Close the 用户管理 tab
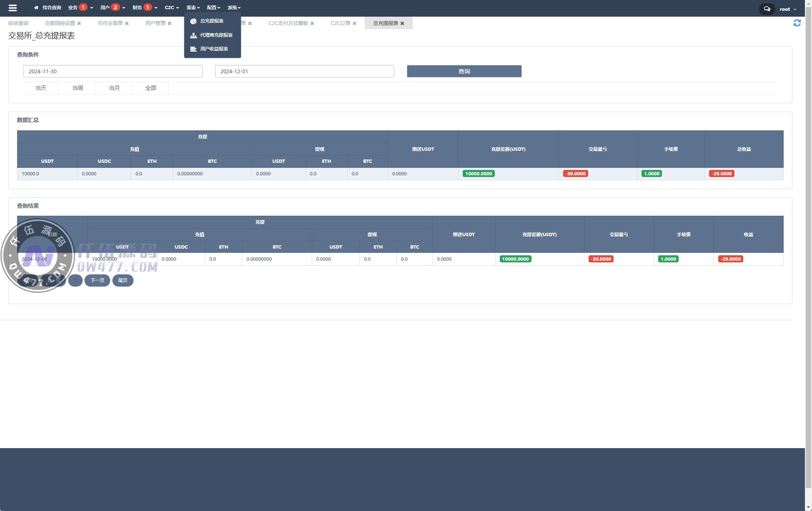The image size is (812, 511). [169, 23]
